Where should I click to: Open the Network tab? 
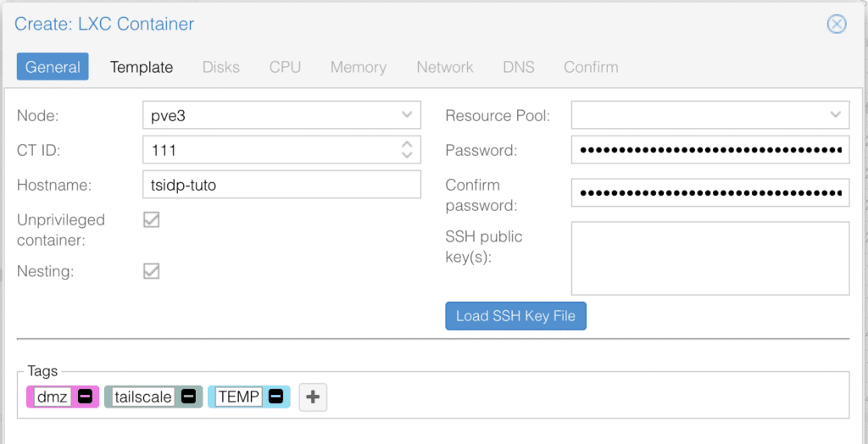[444, 67]
